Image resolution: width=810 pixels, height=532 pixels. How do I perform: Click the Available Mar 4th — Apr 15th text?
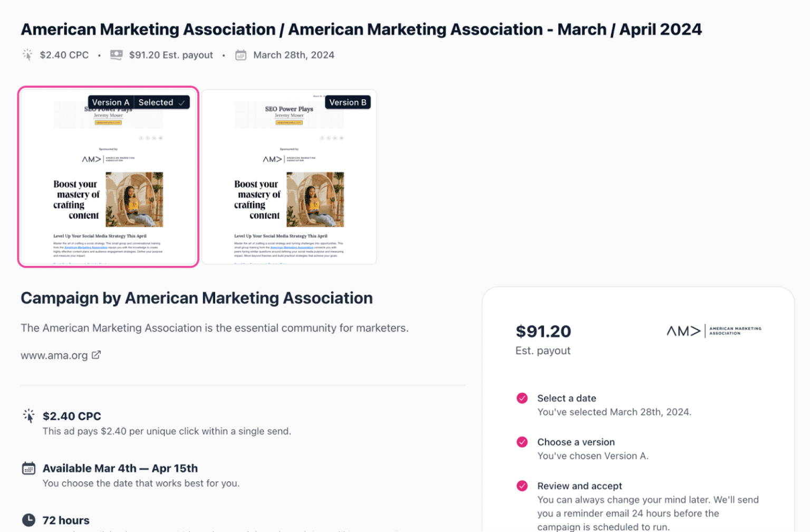[x=120, y=468]
